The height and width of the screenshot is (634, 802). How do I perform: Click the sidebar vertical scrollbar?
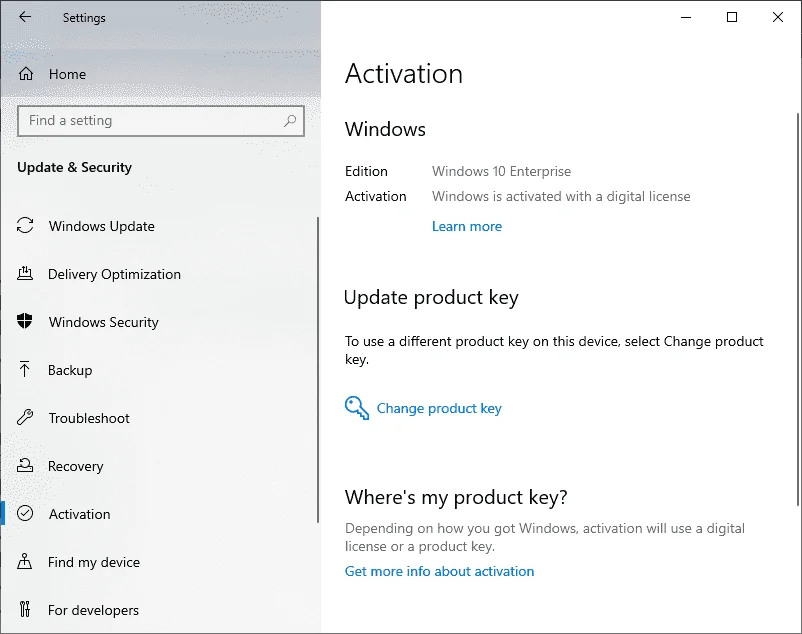point(318,370)
